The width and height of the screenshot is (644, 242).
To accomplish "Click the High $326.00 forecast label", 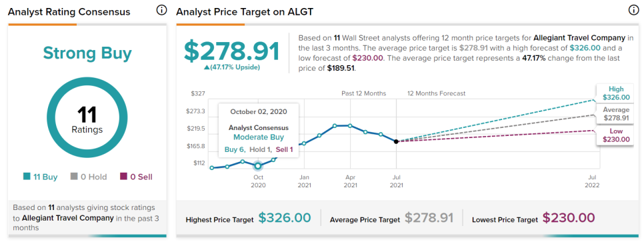I will point(616,93).
